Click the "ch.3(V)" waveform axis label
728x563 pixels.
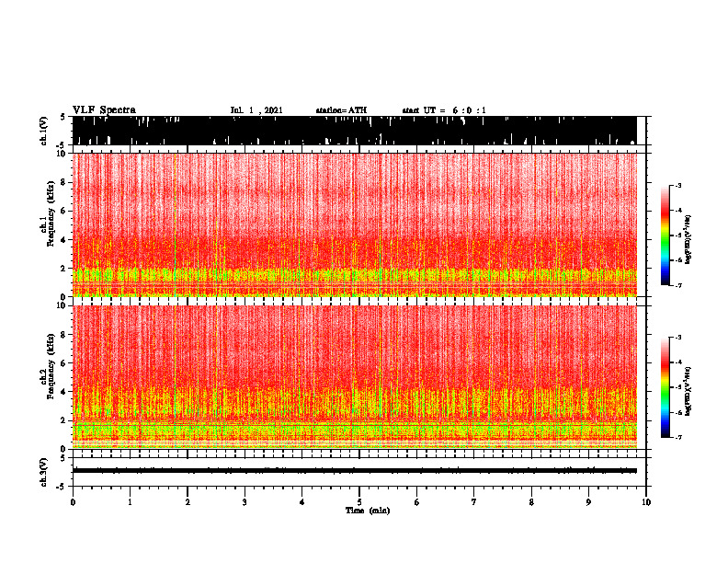(43, 473)
